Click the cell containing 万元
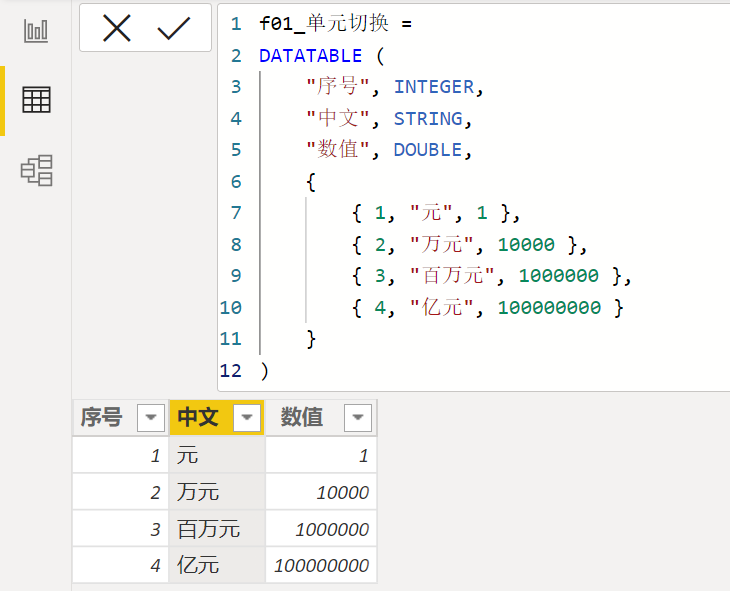This screenshot has height=591, width=730. [x=217, y=492]
